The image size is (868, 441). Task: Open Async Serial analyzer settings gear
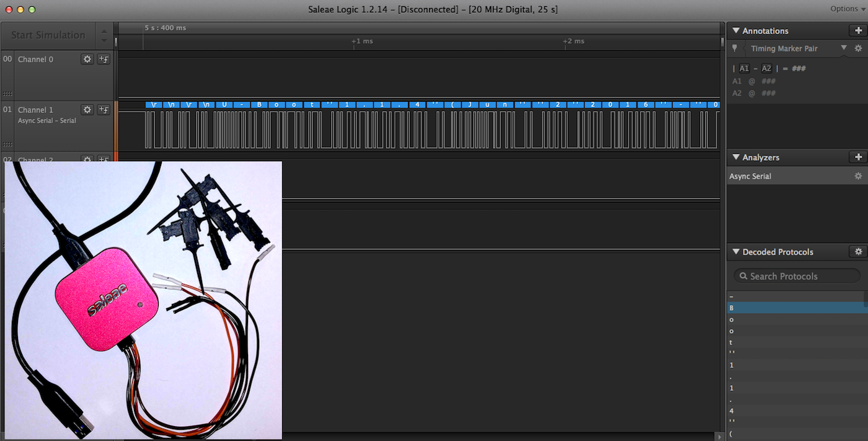858,176
